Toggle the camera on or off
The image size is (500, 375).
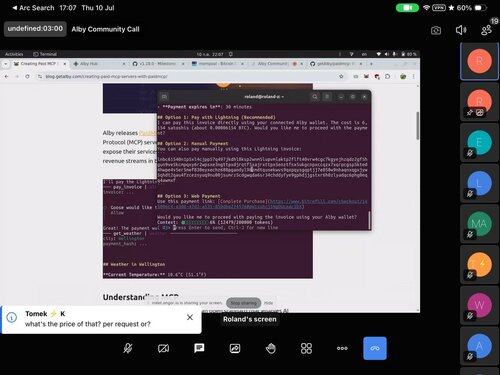pyautogui.click(x=163, y=348)
